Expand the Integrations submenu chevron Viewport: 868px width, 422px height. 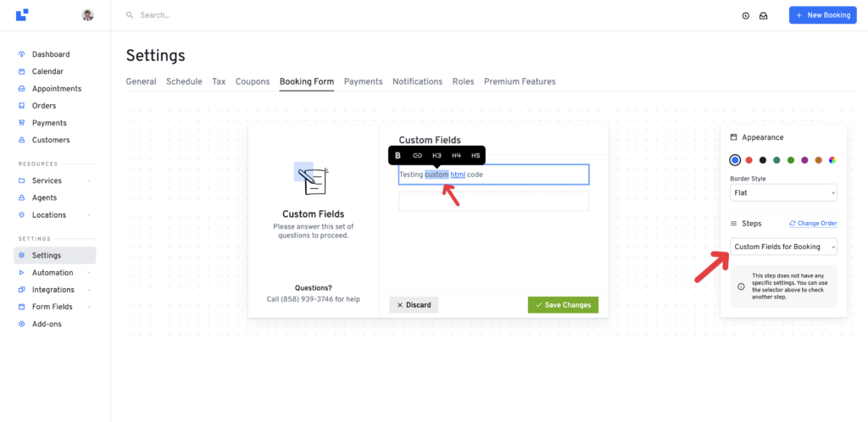89,290
